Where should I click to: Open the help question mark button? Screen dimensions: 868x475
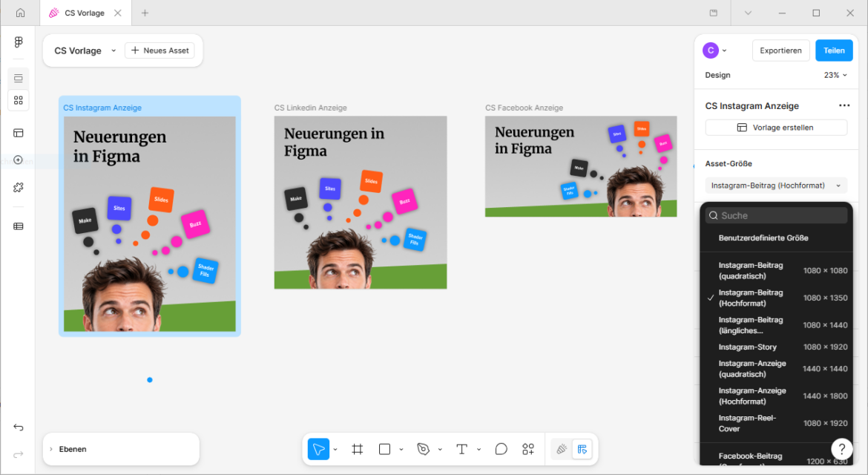coord(841,448)
